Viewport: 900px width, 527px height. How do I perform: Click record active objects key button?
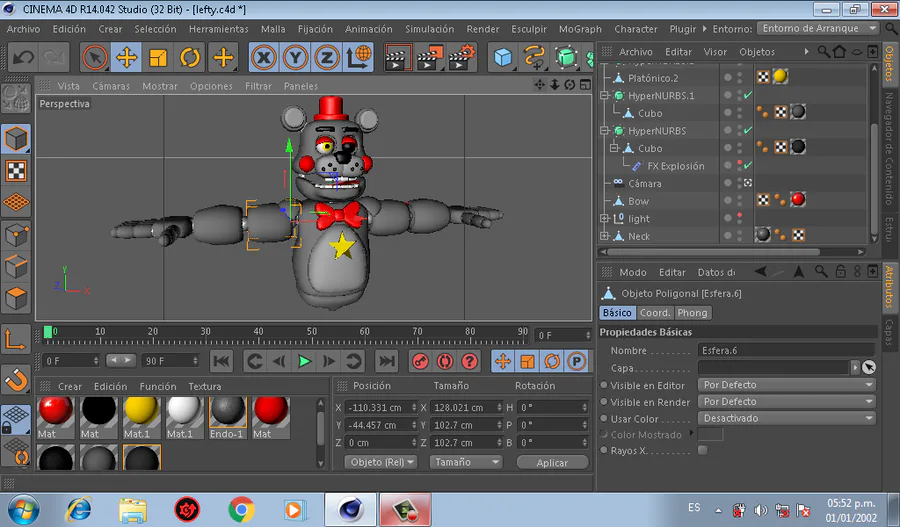(421, 361)
